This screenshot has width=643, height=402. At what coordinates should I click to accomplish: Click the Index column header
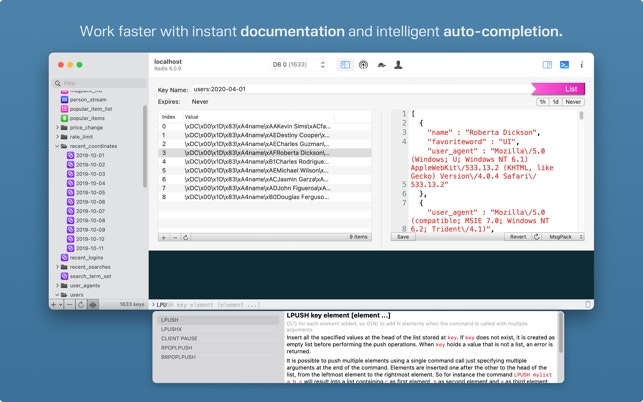coord(169,117)
